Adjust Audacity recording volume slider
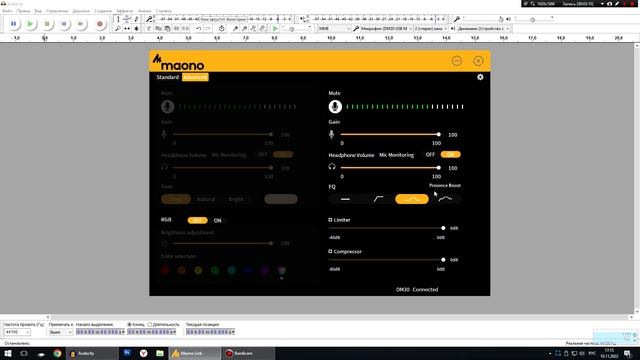 pyautogui.click(x=501, y=19)
